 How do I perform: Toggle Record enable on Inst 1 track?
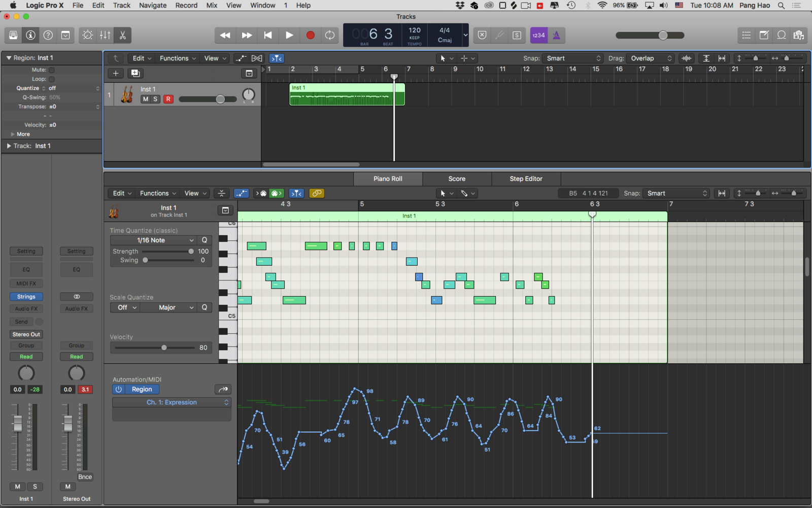(x=168, y=99)
